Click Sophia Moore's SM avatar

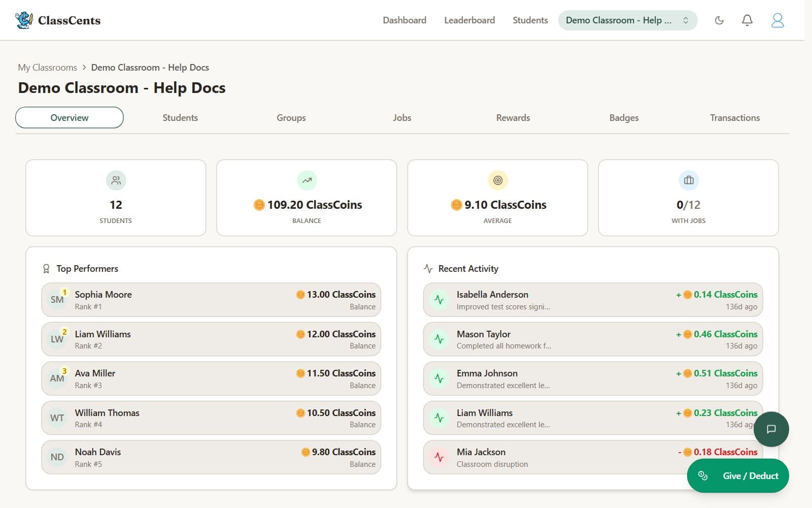point(57,300)
